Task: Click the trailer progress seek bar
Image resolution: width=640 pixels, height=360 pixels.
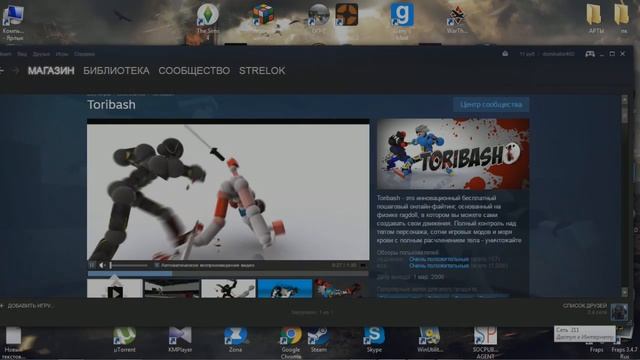Action: point(228,273)
